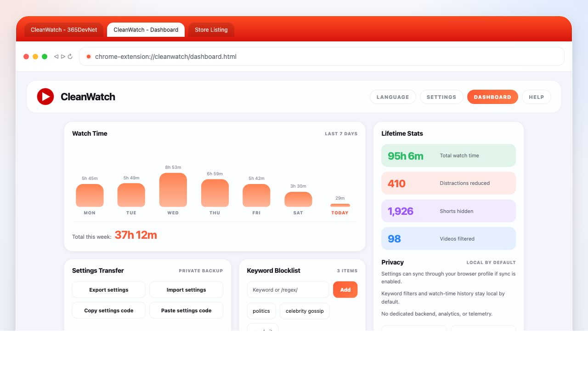Open the Settings page pill
The width and height of the screenshot is (588, 368).
[441, 97]
